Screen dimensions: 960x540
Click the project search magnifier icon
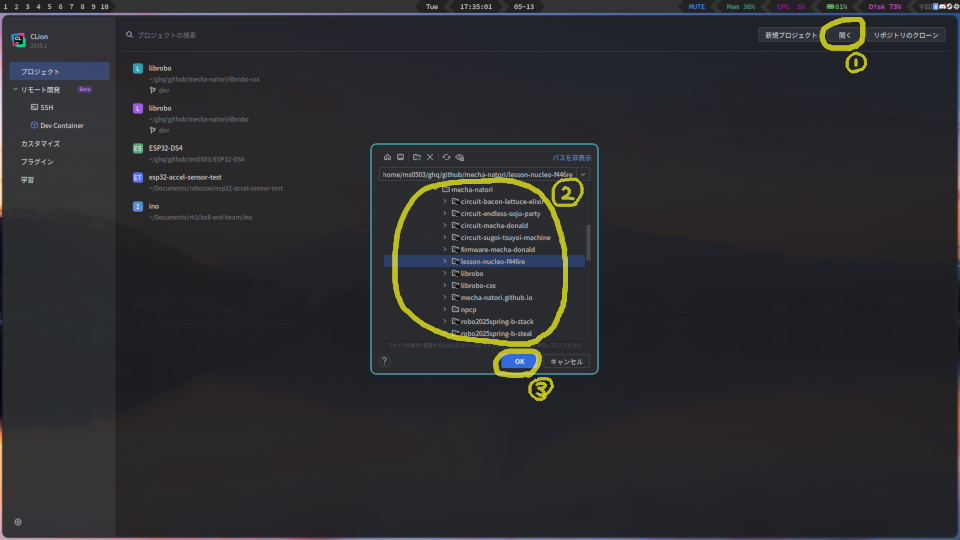(x=129, y=35)
